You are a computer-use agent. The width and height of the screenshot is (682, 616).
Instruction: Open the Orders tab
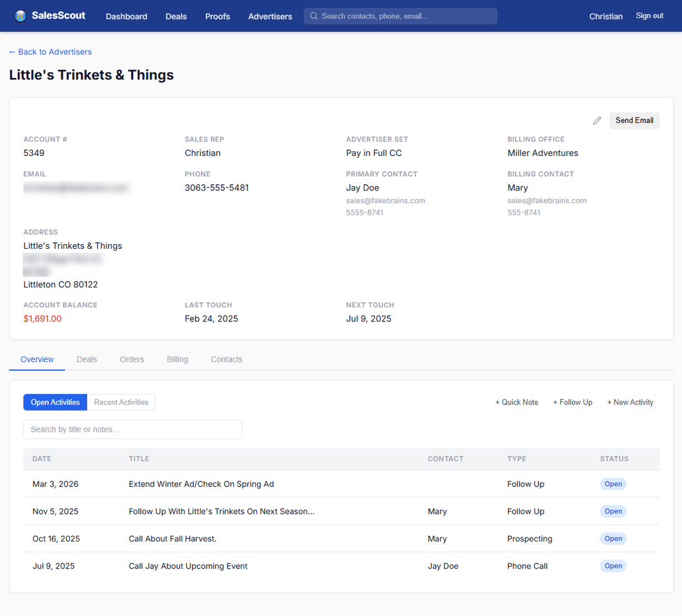click(132, 360)
